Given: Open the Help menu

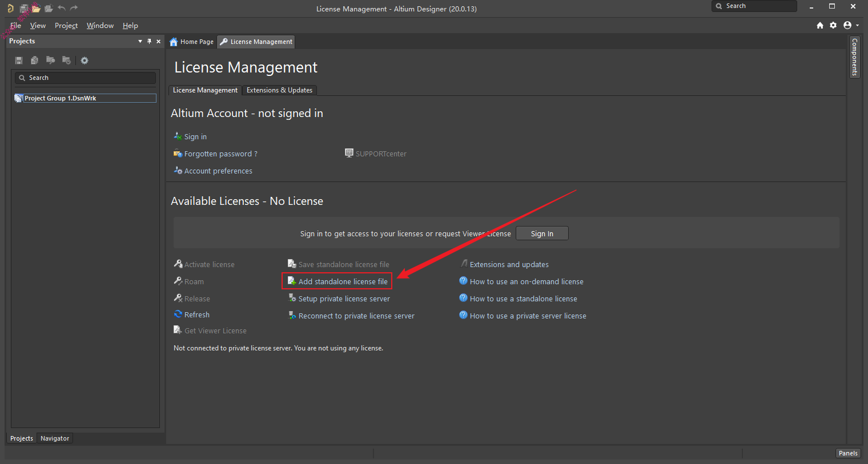Looking at the screenshot, I should tap(130, 26).
